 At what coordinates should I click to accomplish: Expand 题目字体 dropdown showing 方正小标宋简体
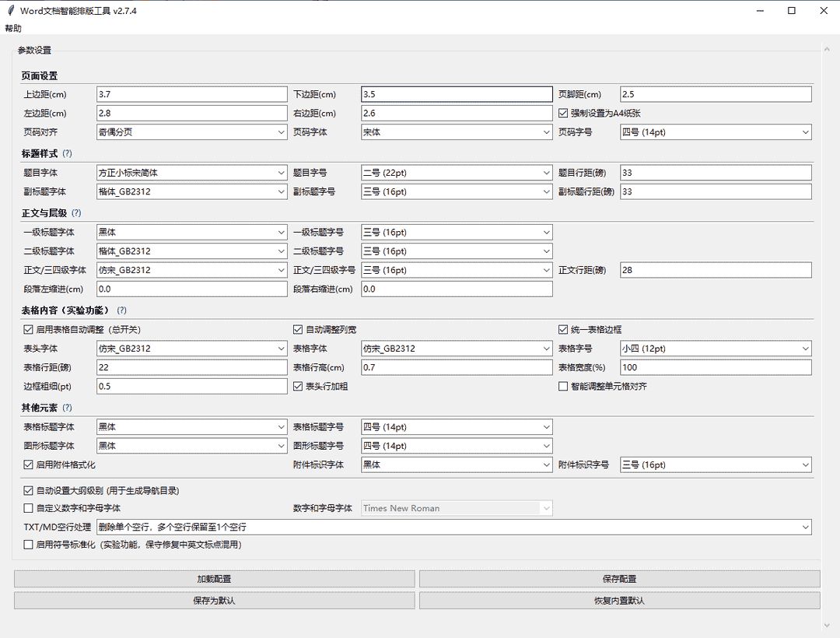(192, 173)
